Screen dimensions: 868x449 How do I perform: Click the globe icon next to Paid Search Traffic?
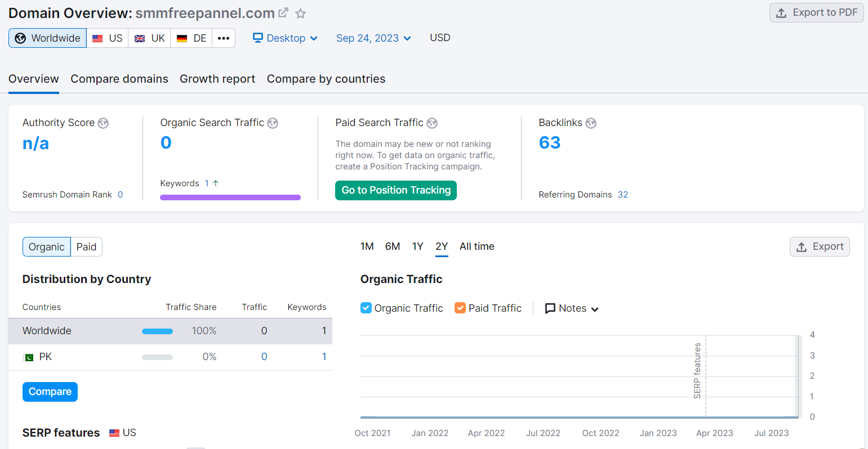click(432, 123)
